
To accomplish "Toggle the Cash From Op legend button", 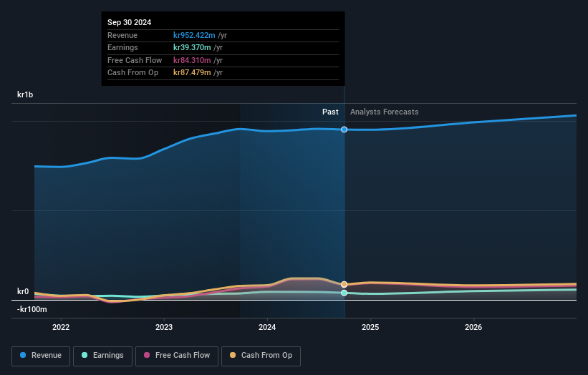I will click(x=261, y=356).
